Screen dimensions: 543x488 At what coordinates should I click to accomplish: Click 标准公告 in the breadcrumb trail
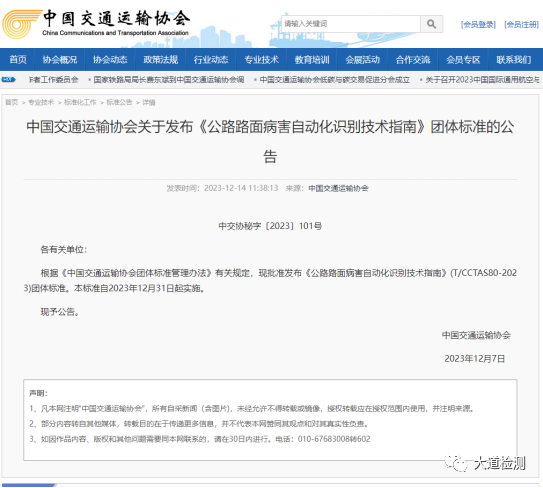119,102
